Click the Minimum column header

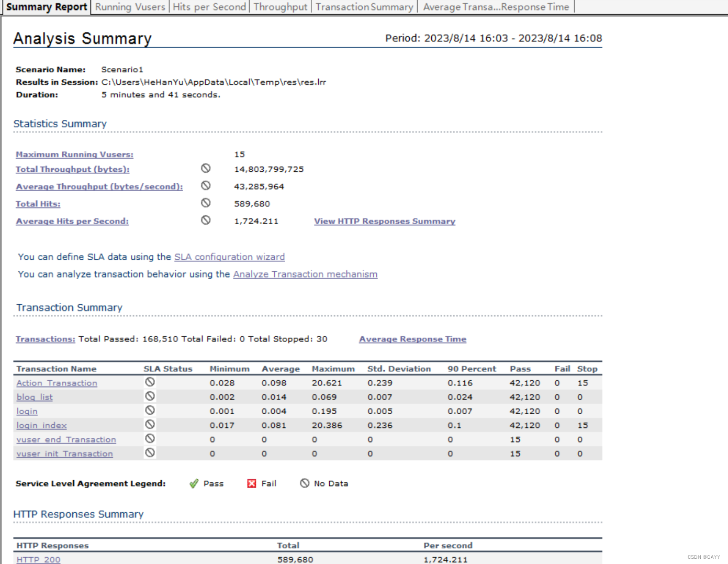pos(229,369)
